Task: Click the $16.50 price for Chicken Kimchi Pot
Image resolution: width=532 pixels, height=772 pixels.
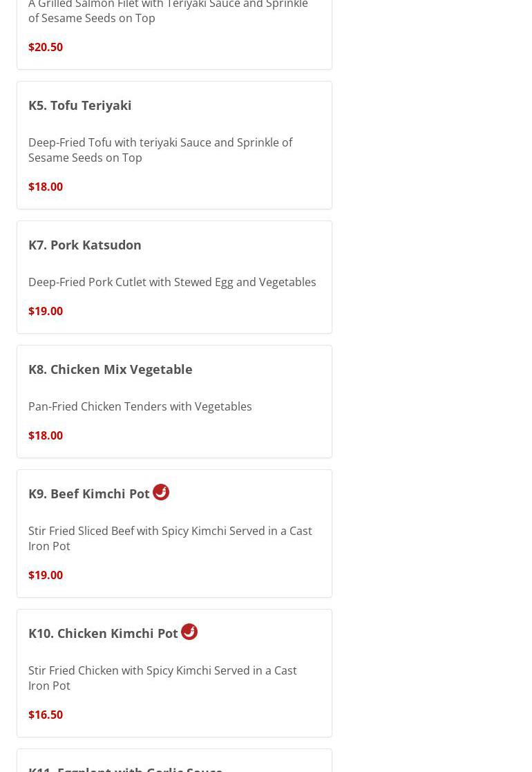Action: 46,715
